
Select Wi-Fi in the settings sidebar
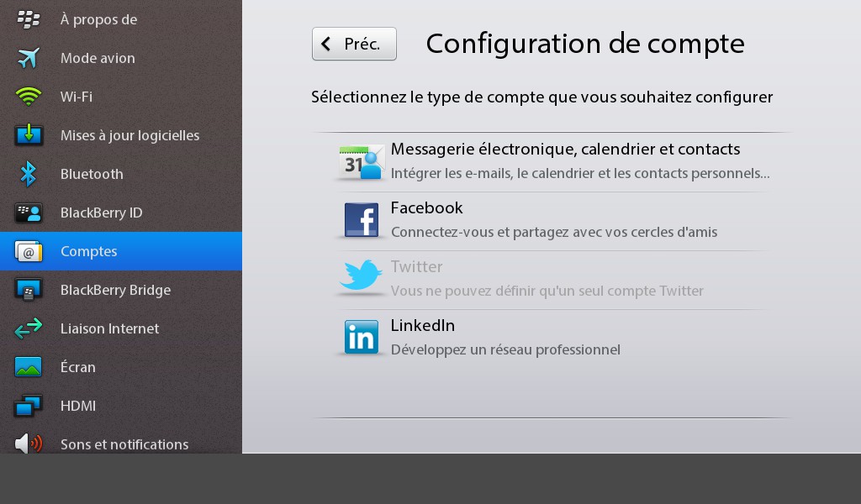click(x=121, y=97)
